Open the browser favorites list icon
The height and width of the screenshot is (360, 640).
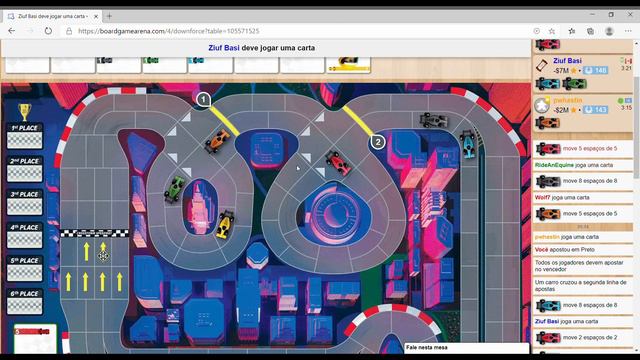pyautogui.click(x=571, y=31)
